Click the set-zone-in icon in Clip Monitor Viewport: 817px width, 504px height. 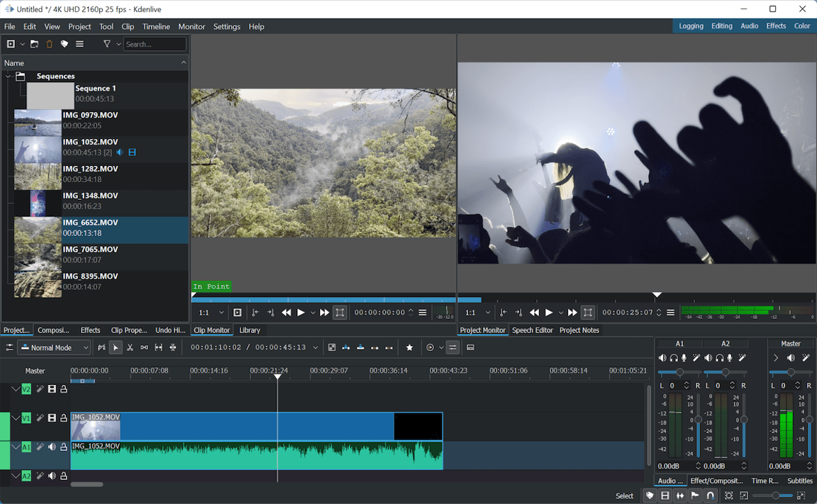[x=255, y=312]
